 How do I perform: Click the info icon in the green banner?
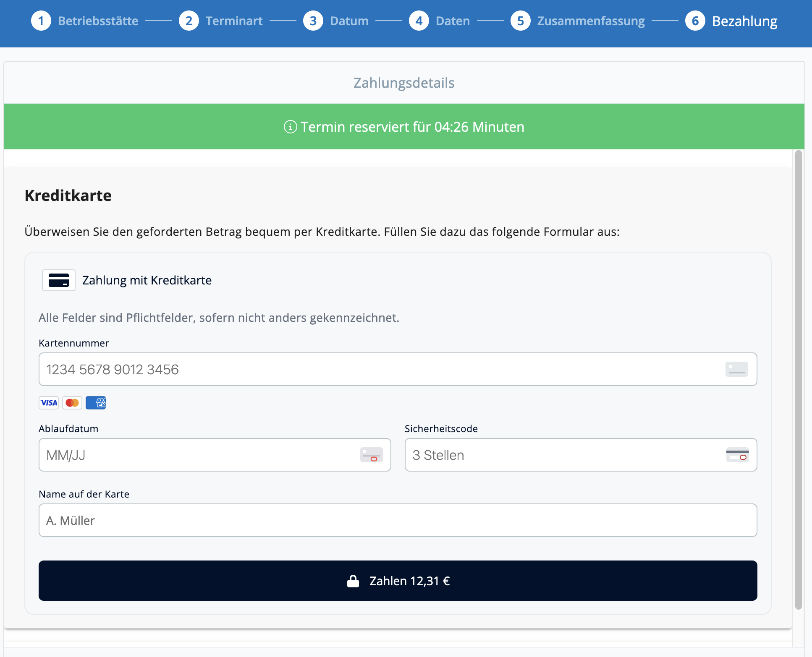290,127
